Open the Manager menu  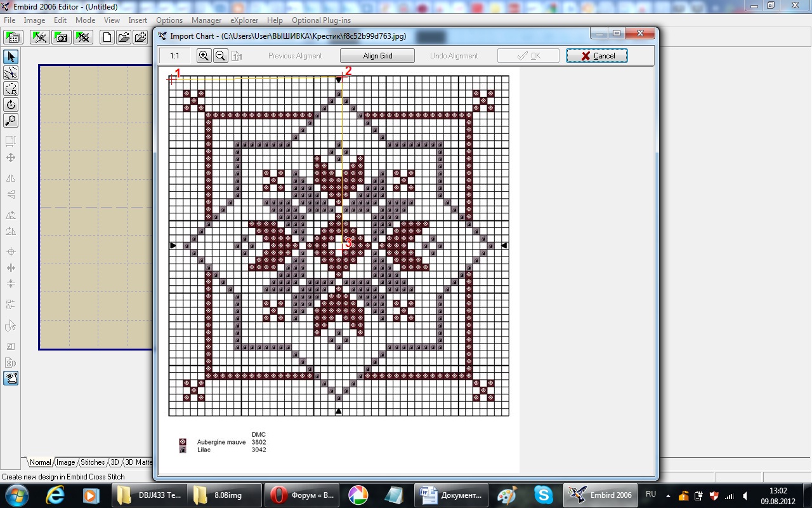pos(206,20)
